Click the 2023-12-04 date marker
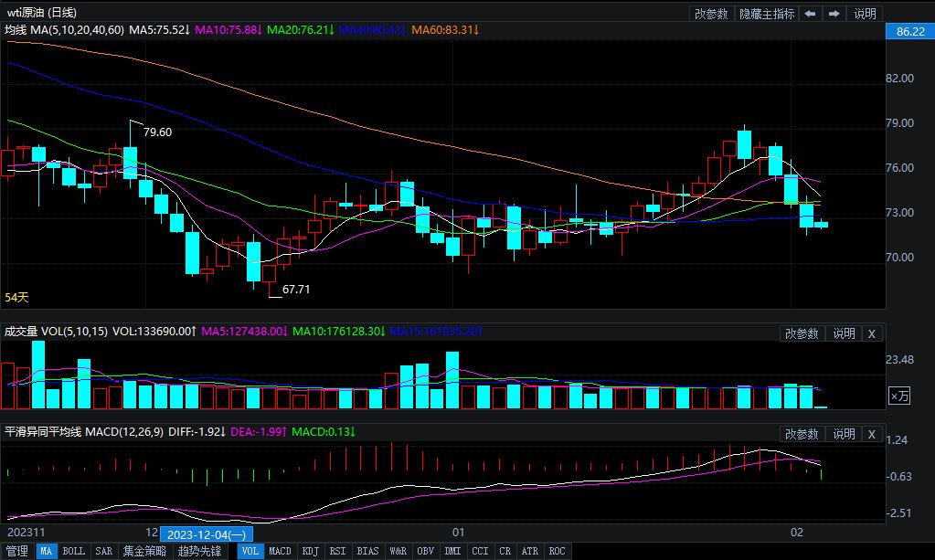The image size is (935, 560). pos(207,533)
